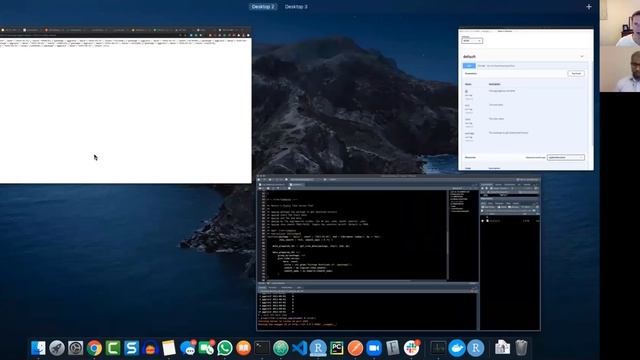This screenshot has height=360, width=640.
Task: Launch PyCharm from the dock
Action: pyautogui.click(x=337, y=348)
